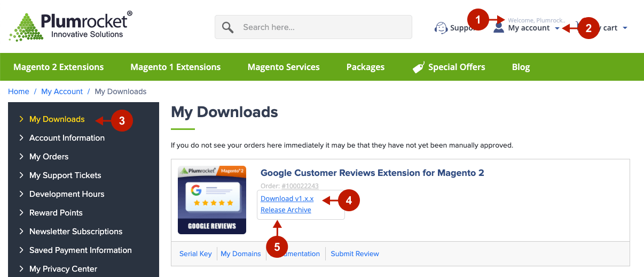Open Magento Services menu
The height and width of the screenshot is (277, 644).
click(284, 67)
